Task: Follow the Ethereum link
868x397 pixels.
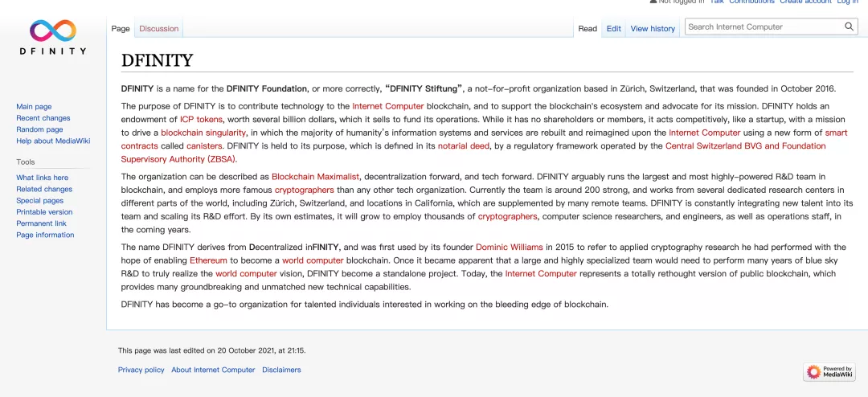Action: tap(209, 260)
